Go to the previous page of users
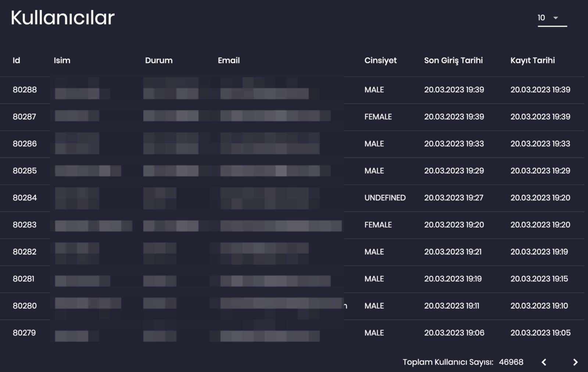 [x=544, y=362]
